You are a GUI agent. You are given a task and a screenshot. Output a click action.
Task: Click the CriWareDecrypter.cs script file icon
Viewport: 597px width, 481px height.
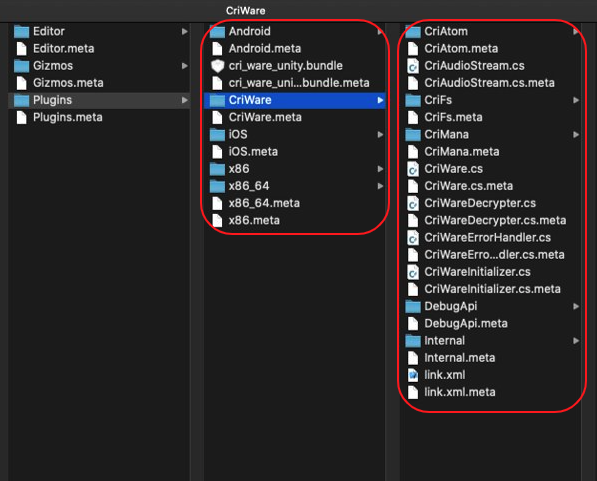pyautogui.click(x=413, y=203)
